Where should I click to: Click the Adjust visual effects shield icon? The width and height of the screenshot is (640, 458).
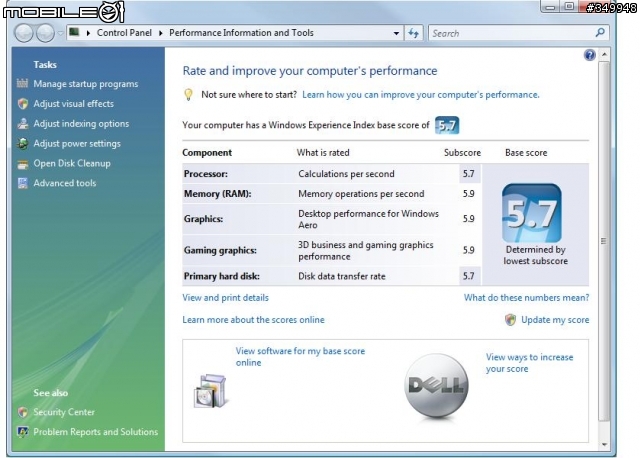23,104
